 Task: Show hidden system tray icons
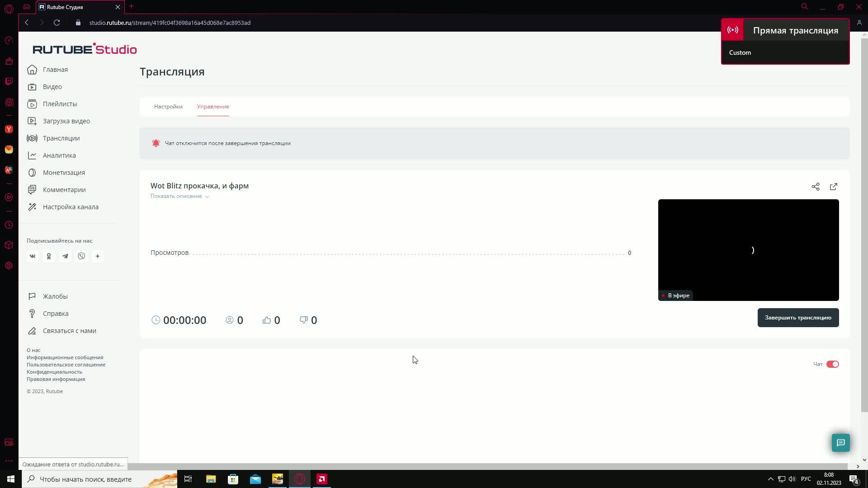770,479
